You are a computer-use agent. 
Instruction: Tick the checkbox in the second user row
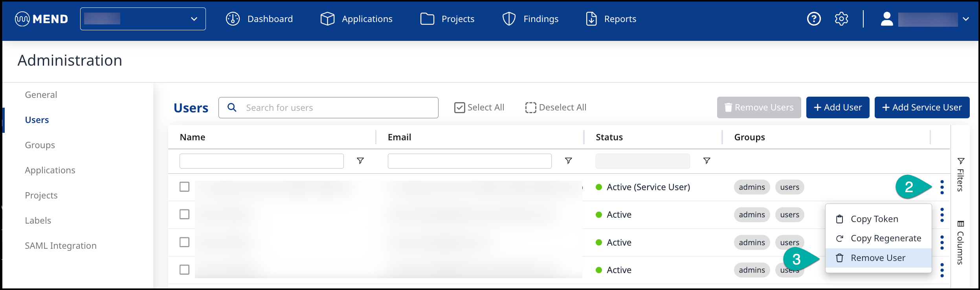tap(184, 214)
